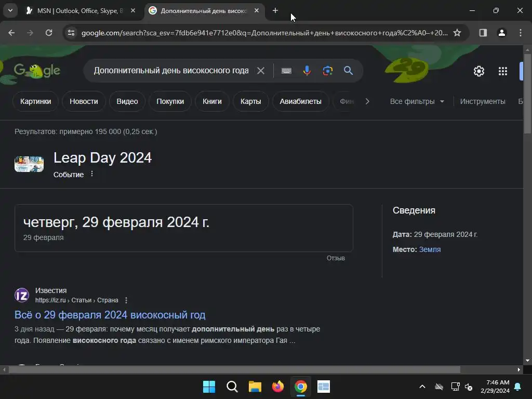
Task: Open the Windows Start menu
Action: tap(209, 387)
